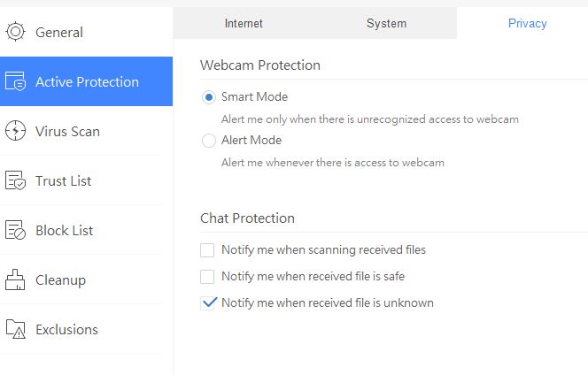Click the Active Protection shield icon
The width and height of the screenshot is (588, 375).
(x=16, y=82)
